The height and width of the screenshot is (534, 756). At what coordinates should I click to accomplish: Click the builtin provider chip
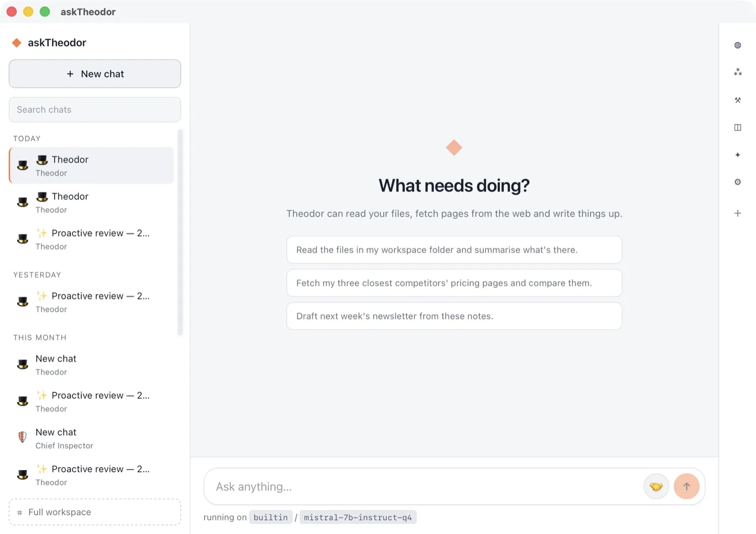pyautogui.click(x=271, y=517)
